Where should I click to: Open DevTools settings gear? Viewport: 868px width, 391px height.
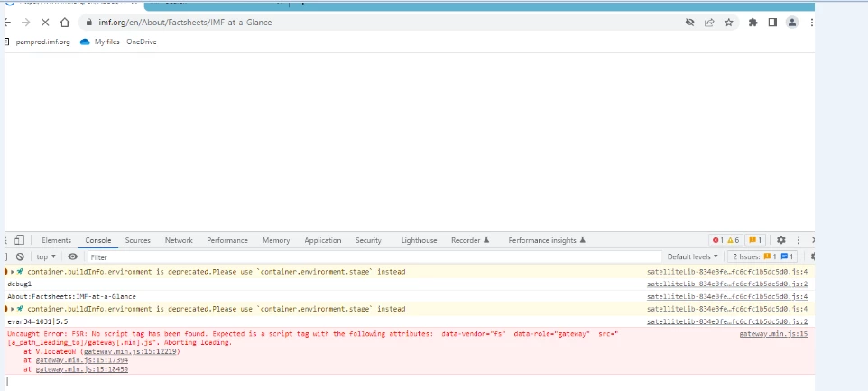(781, 240)
